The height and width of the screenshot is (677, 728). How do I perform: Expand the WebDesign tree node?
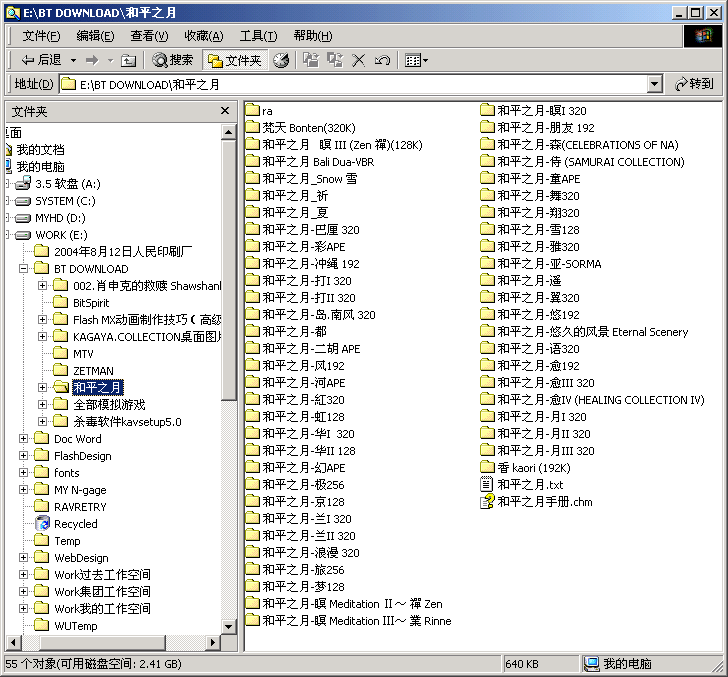click(x=23, y=558)
